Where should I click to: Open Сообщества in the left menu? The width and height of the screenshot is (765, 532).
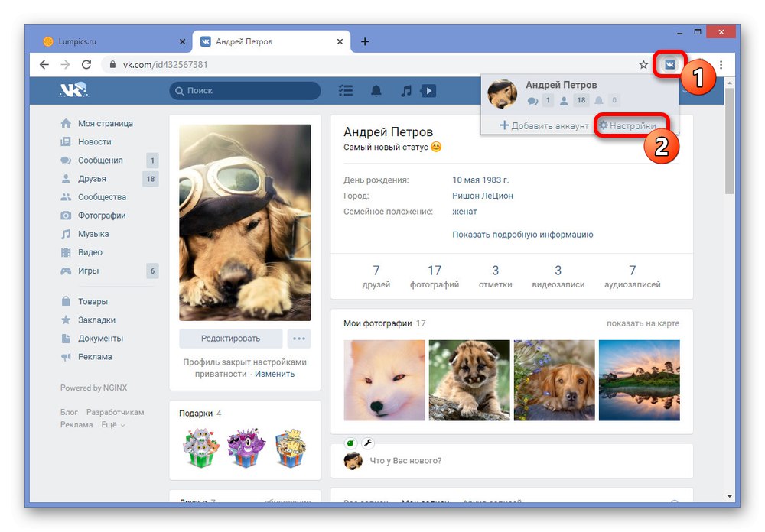[x=102, y=197]
